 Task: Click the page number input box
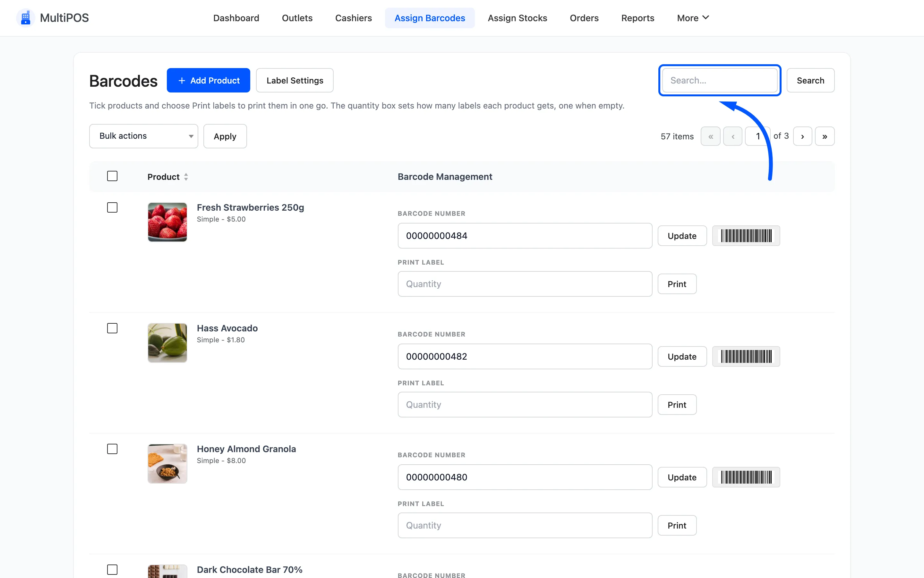coord(757,136)
